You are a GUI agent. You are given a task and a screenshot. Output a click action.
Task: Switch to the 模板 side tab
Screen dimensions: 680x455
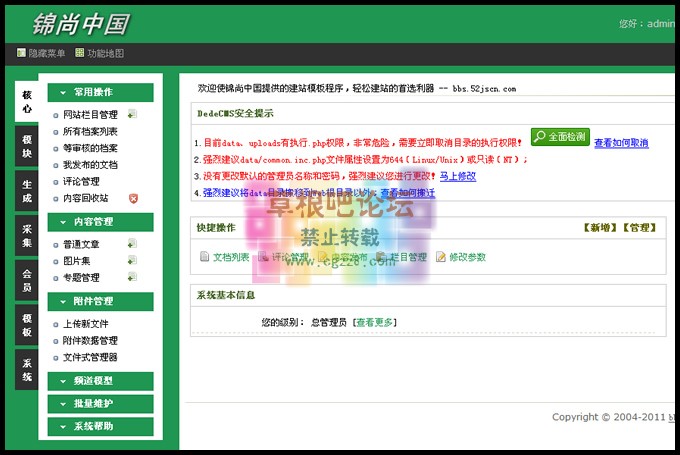pos(27,325)
